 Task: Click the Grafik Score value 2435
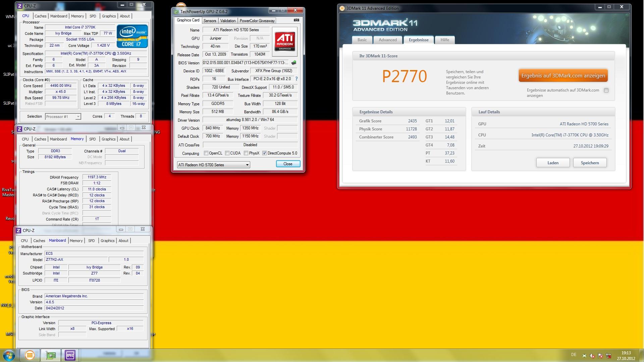(412, 121)
